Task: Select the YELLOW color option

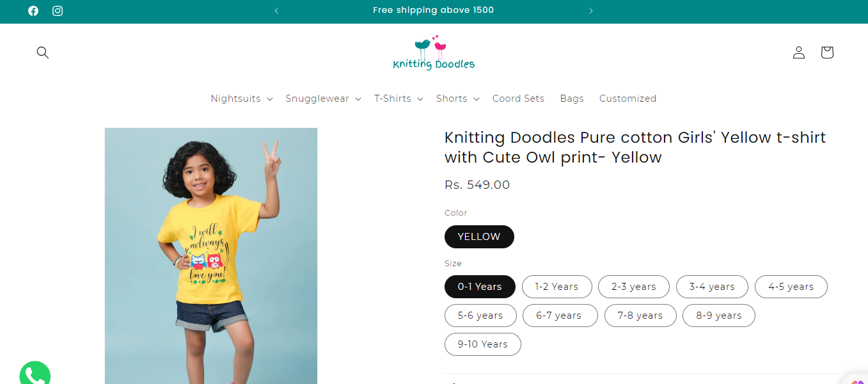Action: 479,237
